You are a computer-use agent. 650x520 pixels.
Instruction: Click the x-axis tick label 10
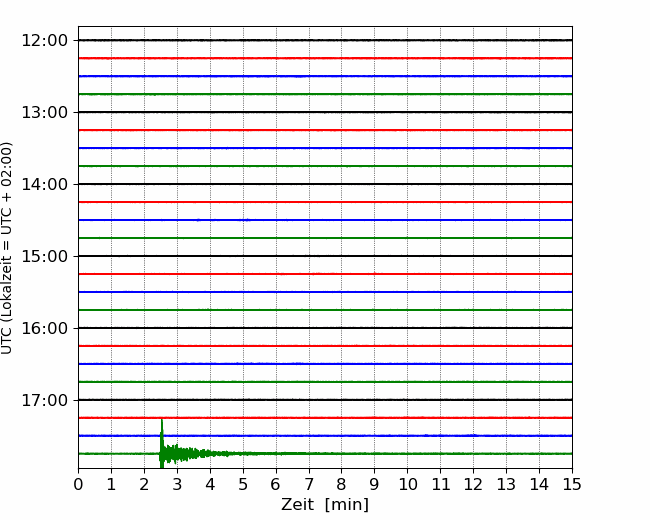tap(407, 484)
